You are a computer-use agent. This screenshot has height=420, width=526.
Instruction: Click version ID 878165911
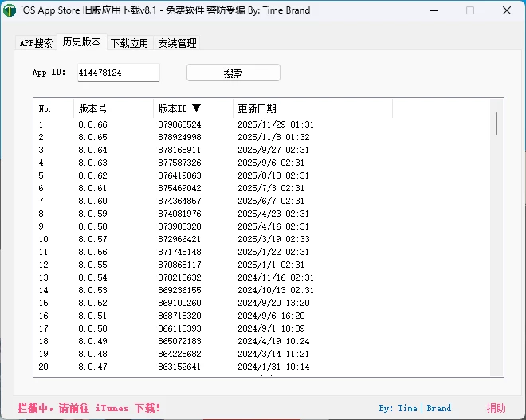179,150
